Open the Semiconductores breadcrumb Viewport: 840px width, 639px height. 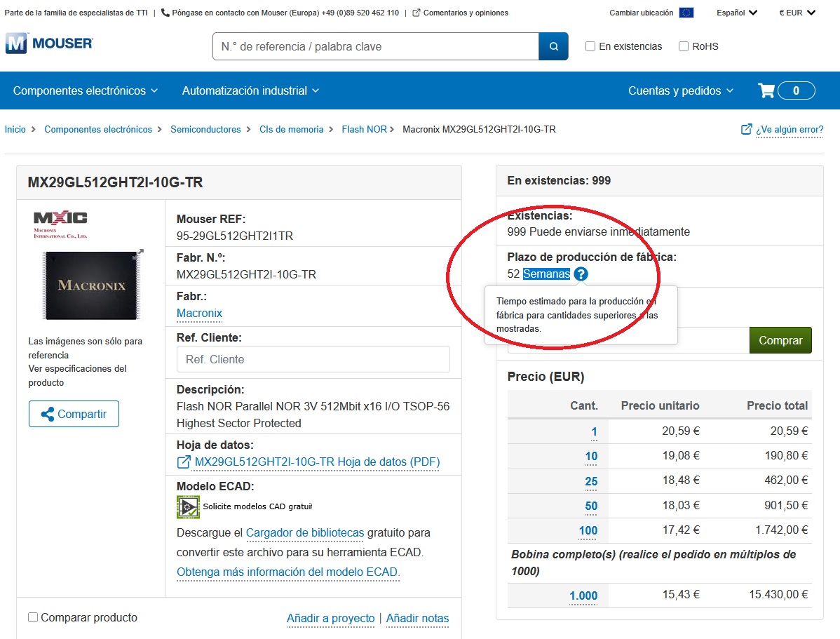(205, 129)
